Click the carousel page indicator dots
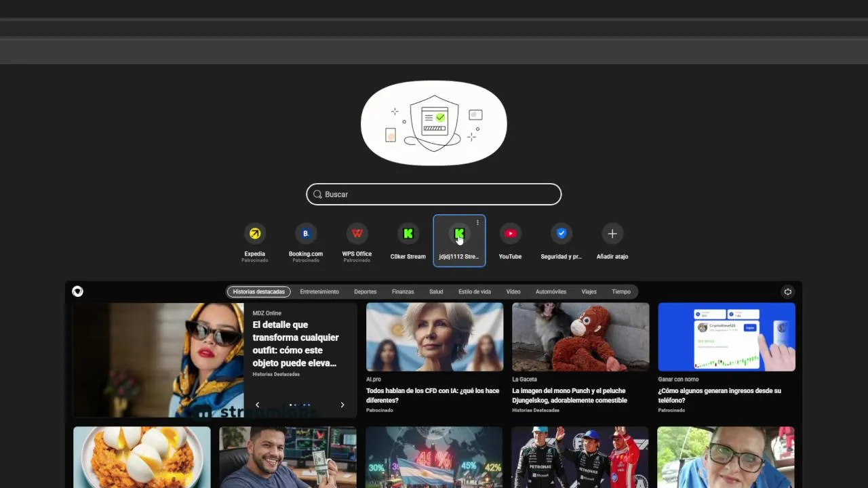 pos(300,405)
